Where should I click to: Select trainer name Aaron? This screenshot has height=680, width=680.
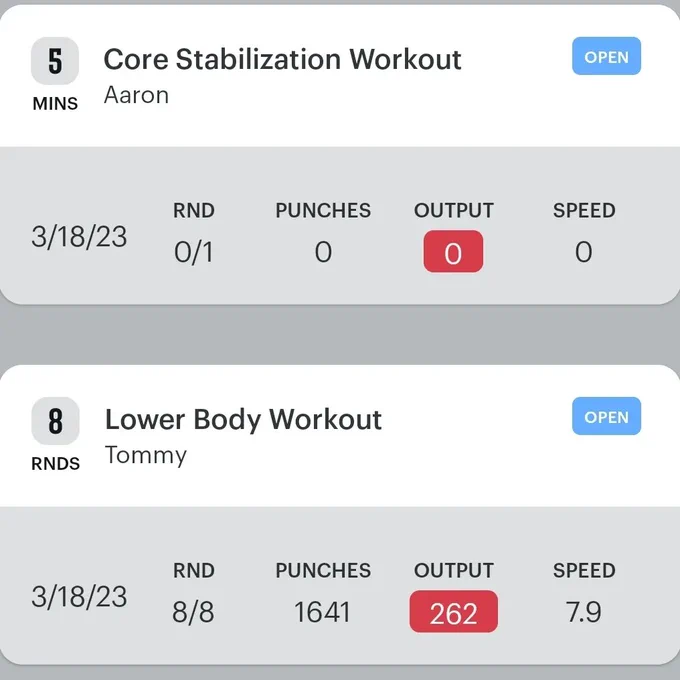[x=136, y=95]
